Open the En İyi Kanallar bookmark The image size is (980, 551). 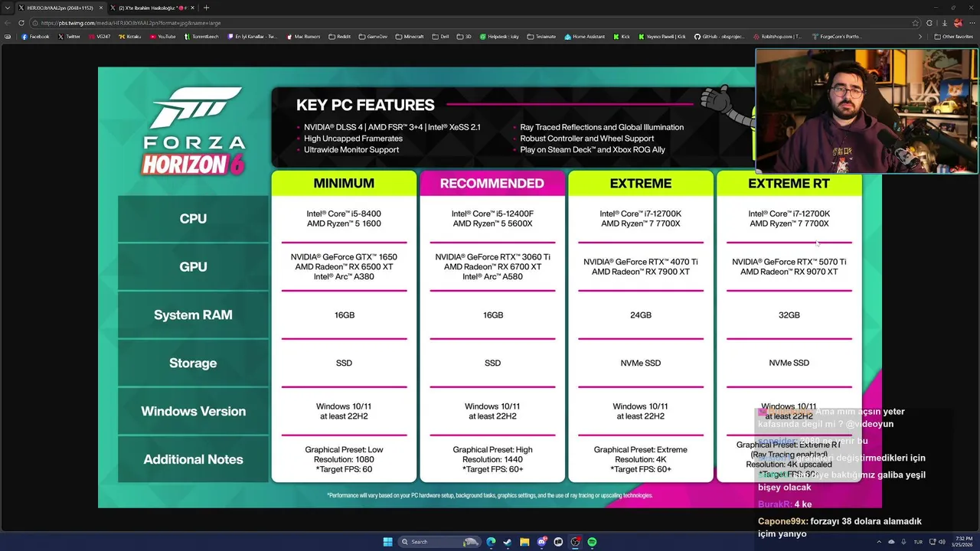[253, 36]
